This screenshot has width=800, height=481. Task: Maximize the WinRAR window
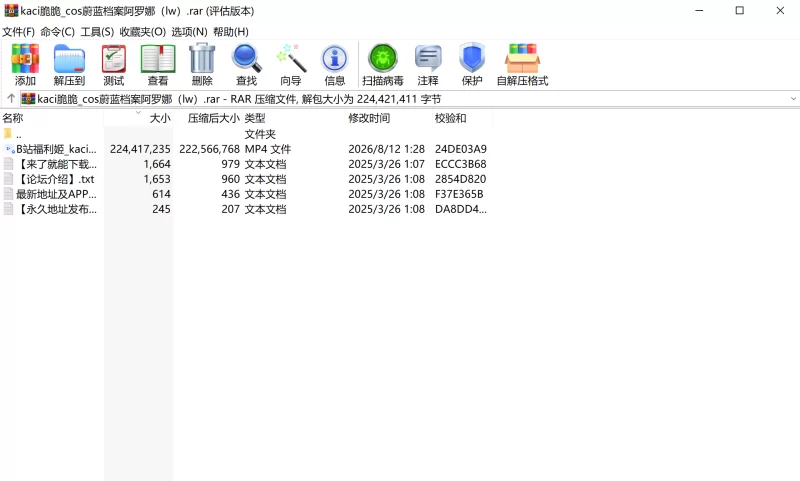point(740,11)
